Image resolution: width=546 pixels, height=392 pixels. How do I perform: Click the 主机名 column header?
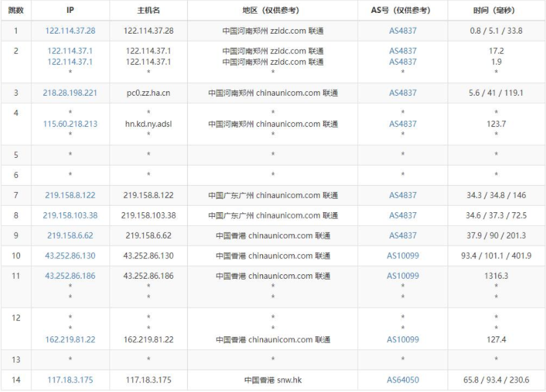(x=148, y=10)
